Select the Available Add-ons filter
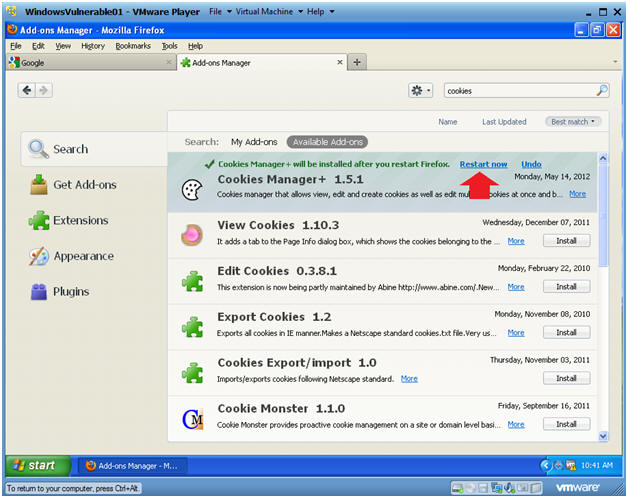The width and height of the screenshot is (628, 498). click(x=327, y=142)
